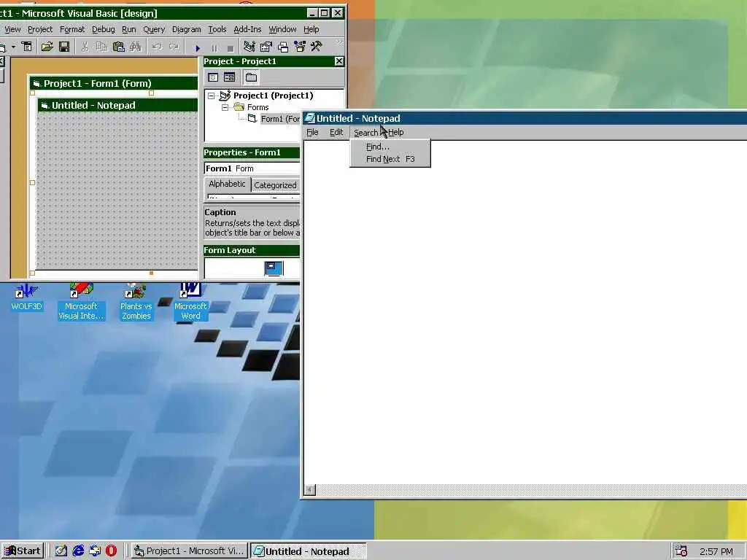This screenshot has height=560, width=747.
Task: Open the View menu in Visual Basic
Action: [x=12, y=29]
